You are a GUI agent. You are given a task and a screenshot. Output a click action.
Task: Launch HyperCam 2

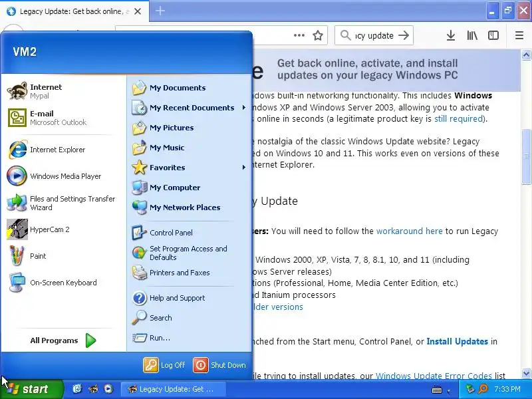(63, 229)
